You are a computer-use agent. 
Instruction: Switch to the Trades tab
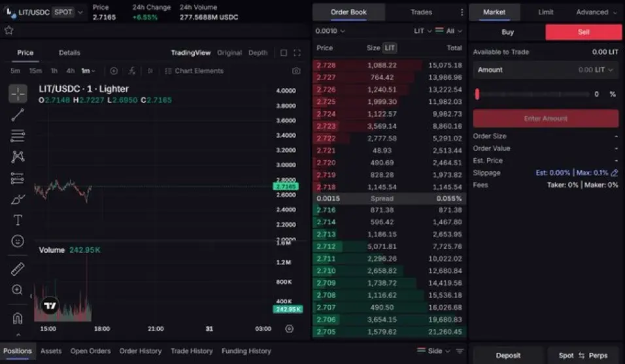point(421,12)
